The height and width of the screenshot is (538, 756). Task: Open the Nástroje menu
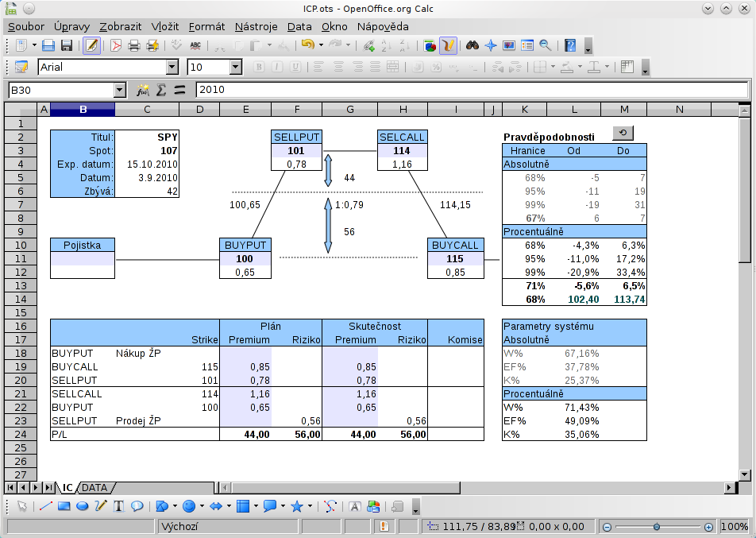(256, 26)
